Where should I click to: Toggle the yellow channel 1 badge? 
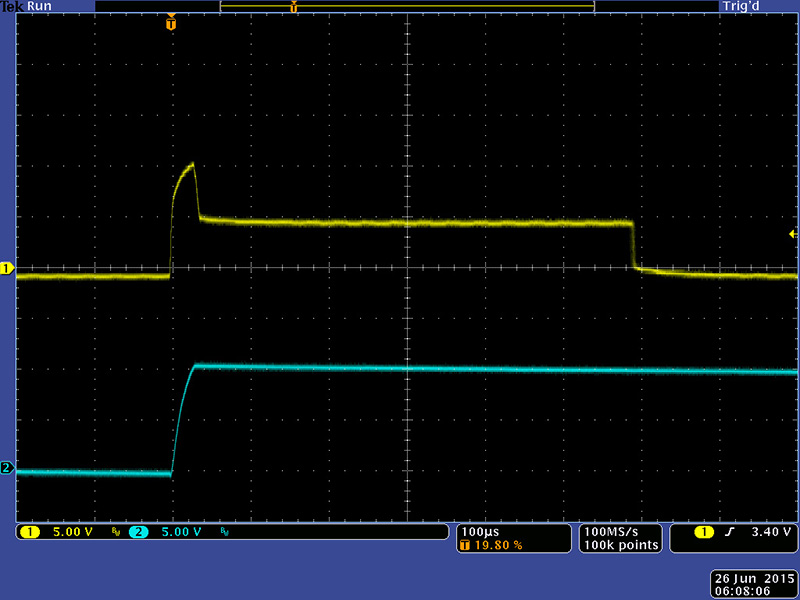click(30, 532)
